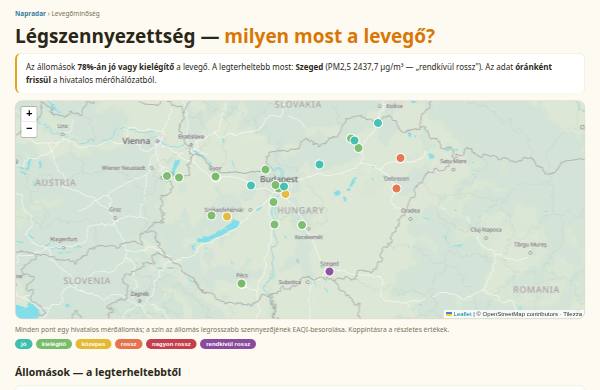Select the green marker near Kecskemét
600x390 pixels.
pos(302,225)
